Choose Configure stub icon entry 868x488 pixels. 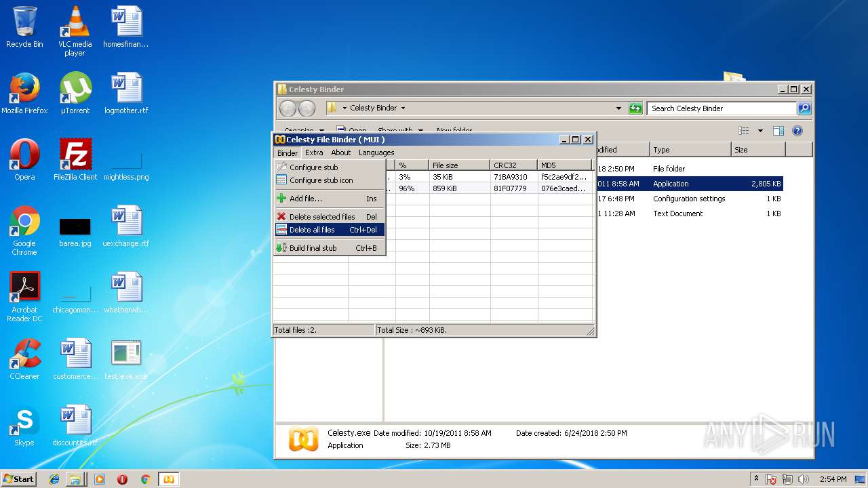point(330,180)
